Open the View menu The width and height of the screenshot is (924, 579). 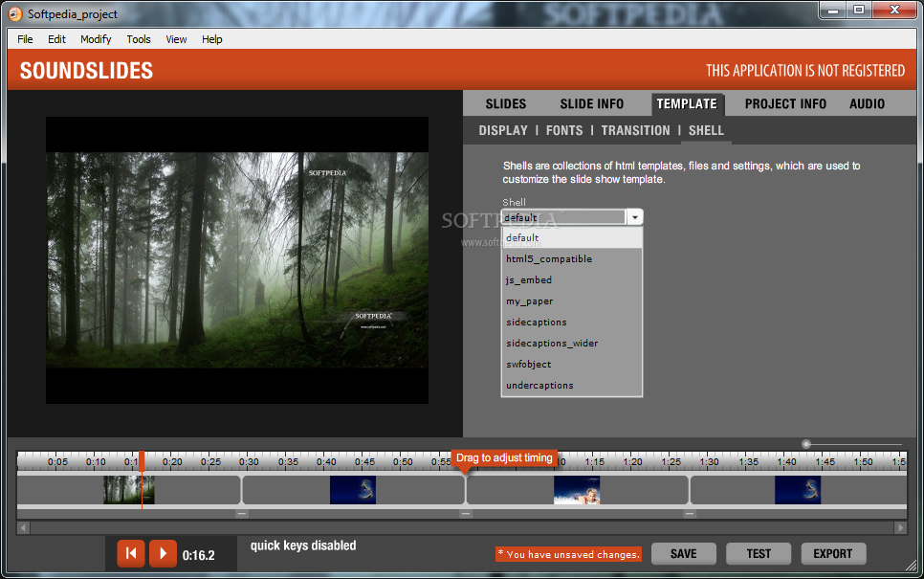(176, 39)
